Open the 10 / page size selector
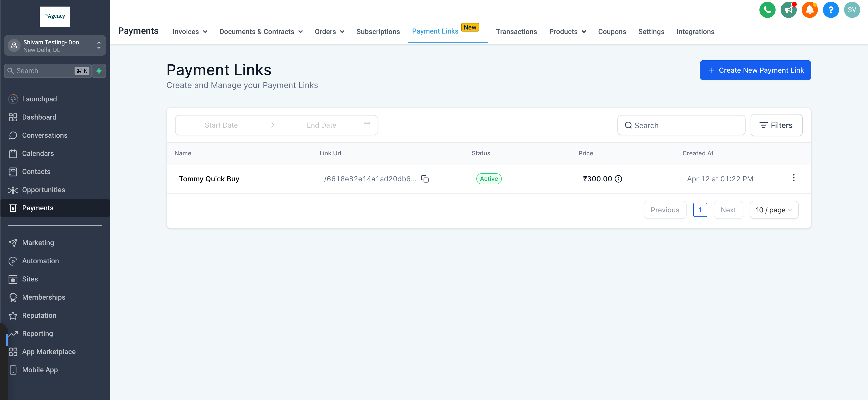This screenshot has width=868, height=400. (x=774, y=210)
